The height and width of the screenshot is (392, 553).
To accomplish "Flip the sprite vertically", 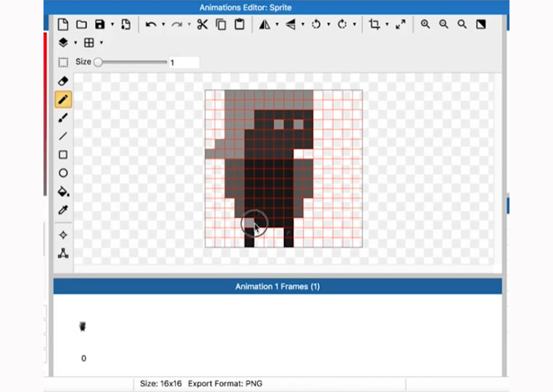I will tap(291, 25).
